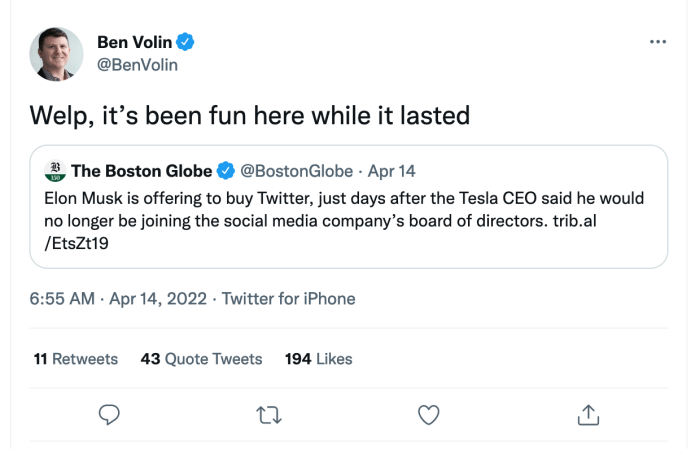View the 43 Quote Tweets list
Image resolution: width=691 pixels, height=449 pixels.
coord(201,358)
